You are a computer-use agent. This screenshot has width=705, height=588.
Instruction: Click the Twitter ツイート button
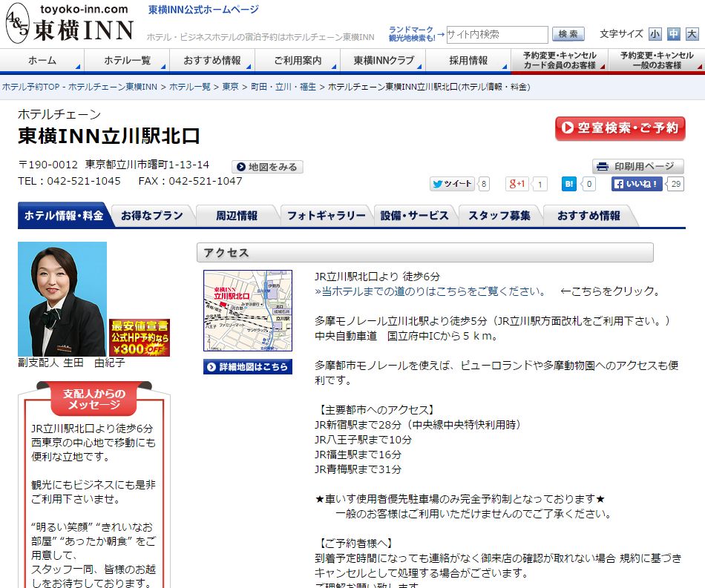(x=452, y=184)
